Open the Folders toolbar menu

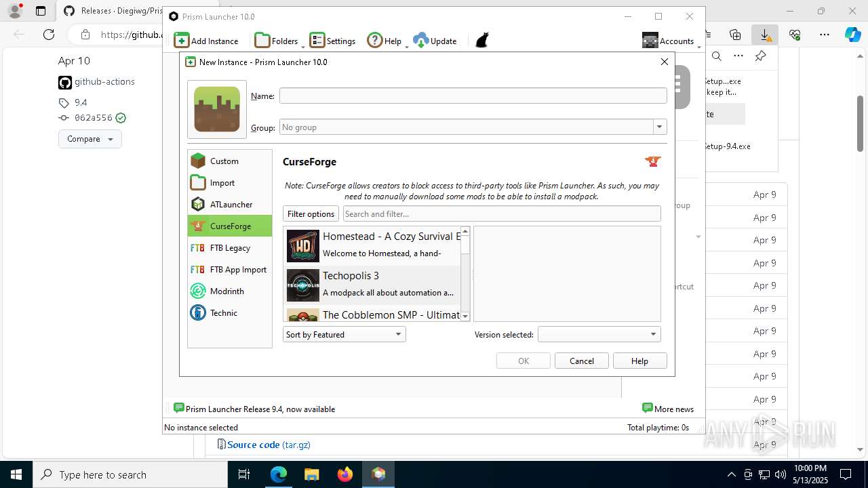point(276,41)
